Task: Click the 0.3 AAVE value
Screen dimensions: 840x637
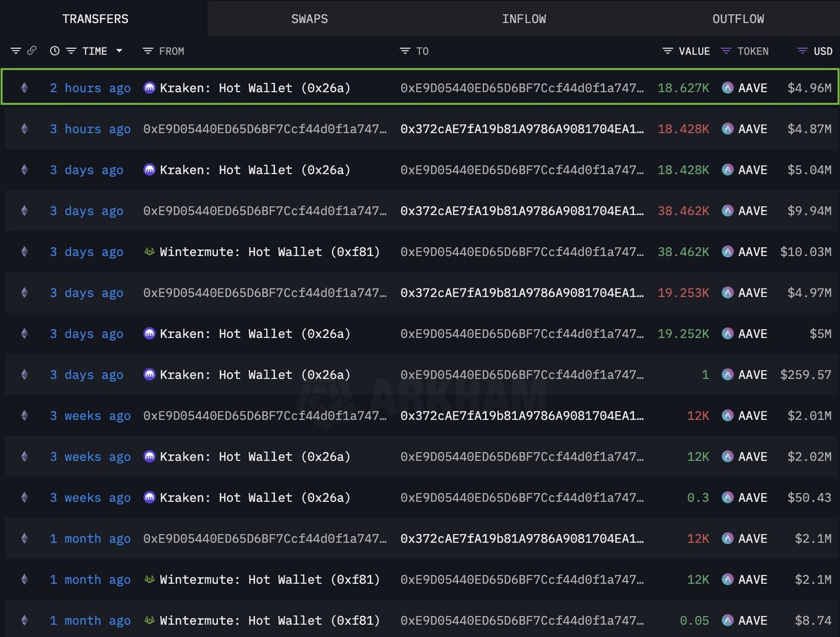Action: [698, 498]
